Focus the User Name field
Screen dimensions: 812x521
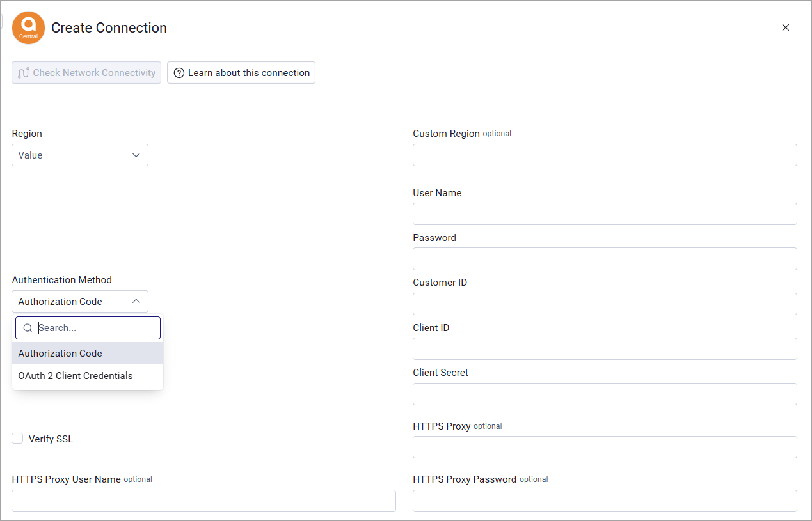click(605, 214)
